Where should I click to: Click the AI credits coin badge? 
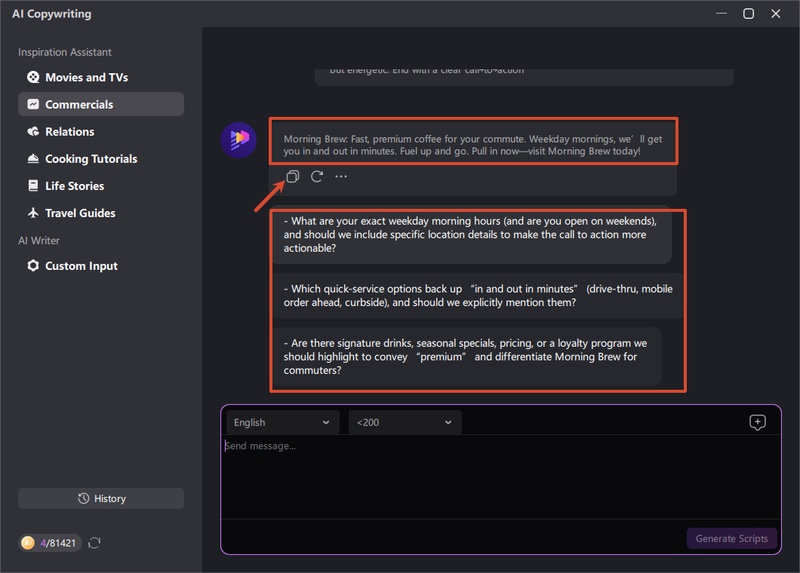[28, 543]
